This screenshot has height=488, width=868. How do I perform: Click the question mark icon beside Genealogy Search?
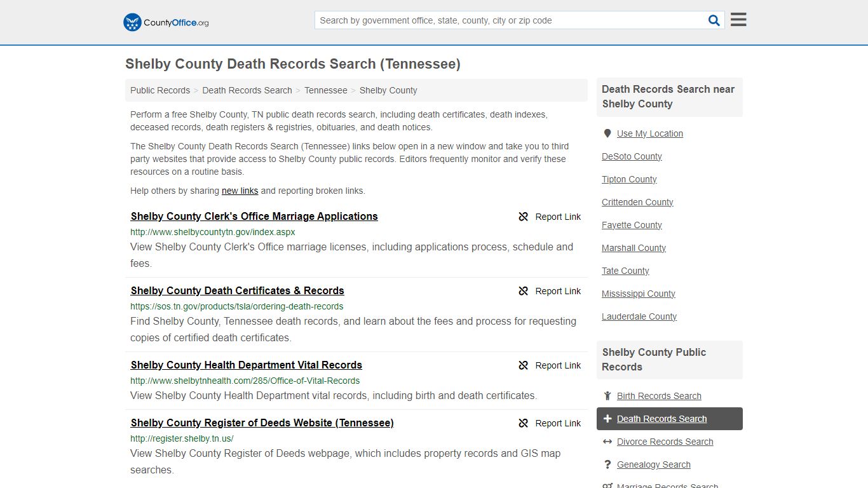[607, 464]
